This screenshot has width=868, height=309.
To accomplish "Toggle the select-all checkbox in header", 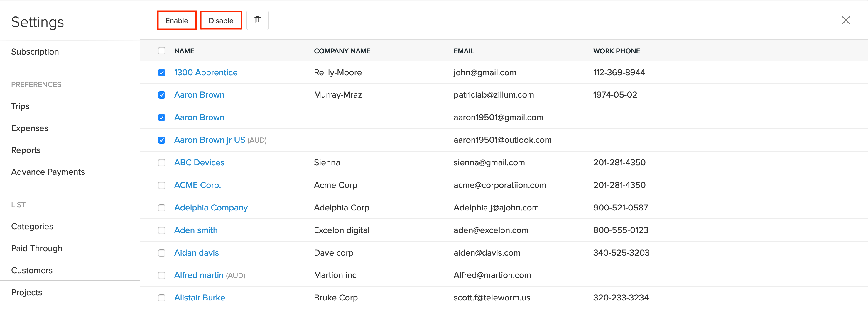I will [162, 51].
